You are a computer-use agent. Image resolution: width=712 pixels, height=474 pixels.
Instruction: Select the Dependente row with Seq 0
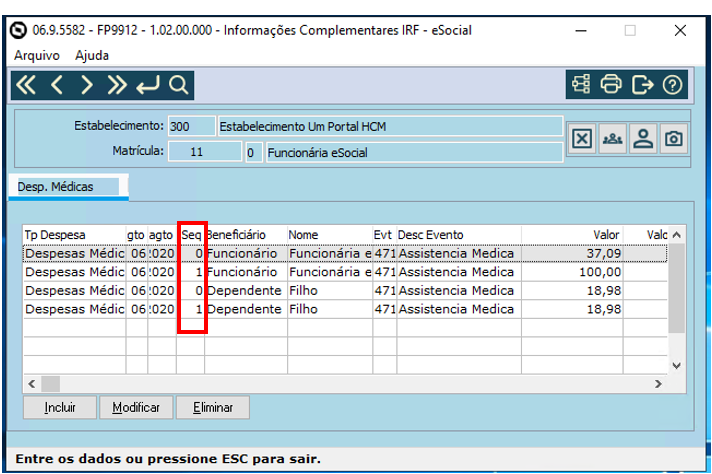point(345,291)
